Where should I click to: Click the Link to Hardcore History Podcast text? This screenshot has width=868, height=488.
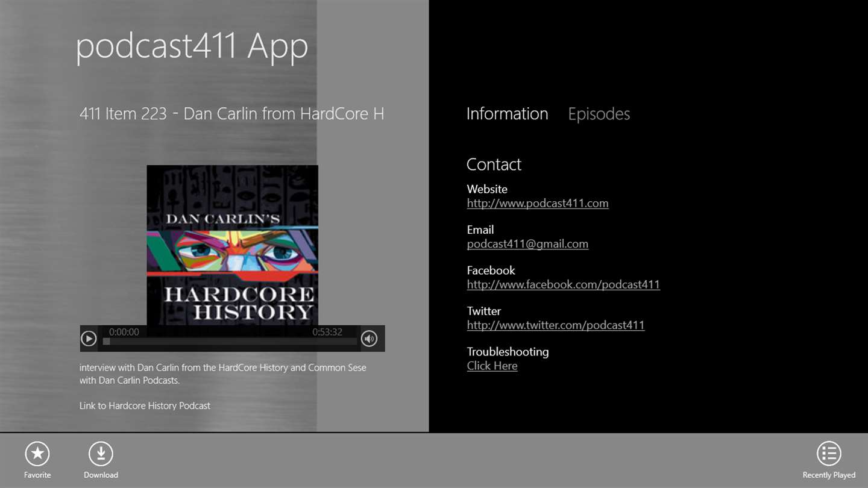point(145,405)
